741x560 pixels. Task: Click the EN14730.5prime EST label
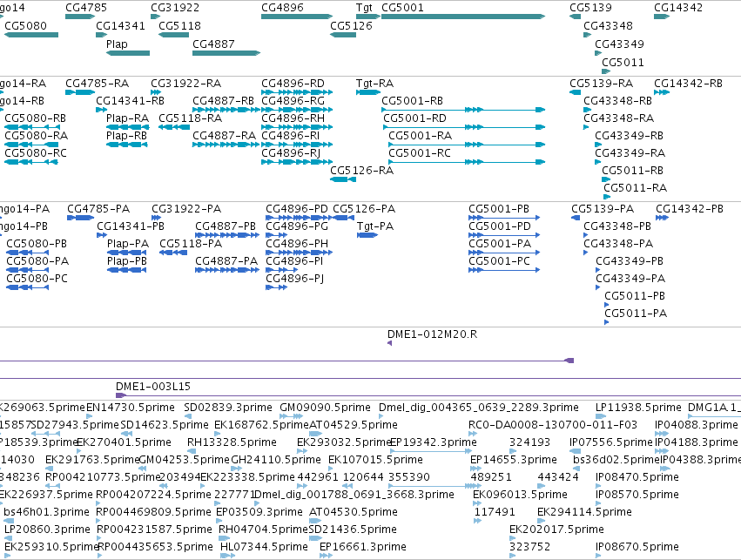pyautogui.click(x=131, y=408)
